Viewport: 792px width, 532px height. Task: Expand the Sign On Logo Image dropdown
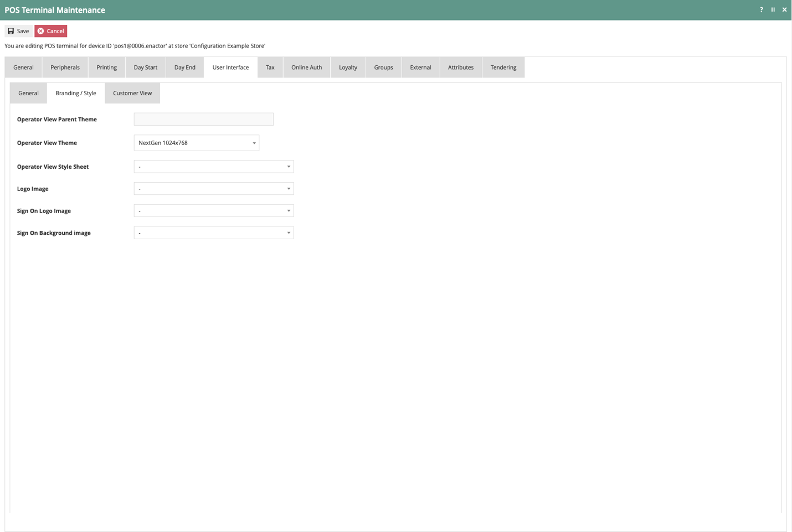pyautogui.click(x=214, y=211)
